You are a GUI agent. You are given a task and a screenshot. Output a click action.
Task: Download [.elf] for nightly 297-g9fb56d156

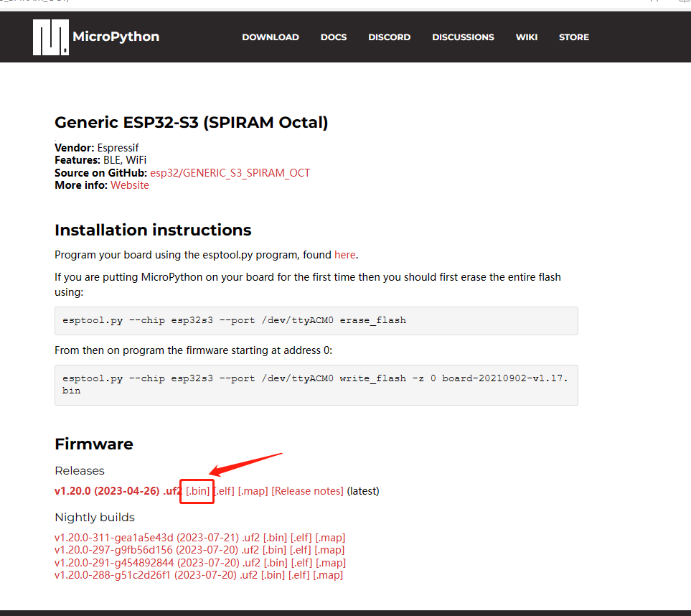tap(300, 550)
